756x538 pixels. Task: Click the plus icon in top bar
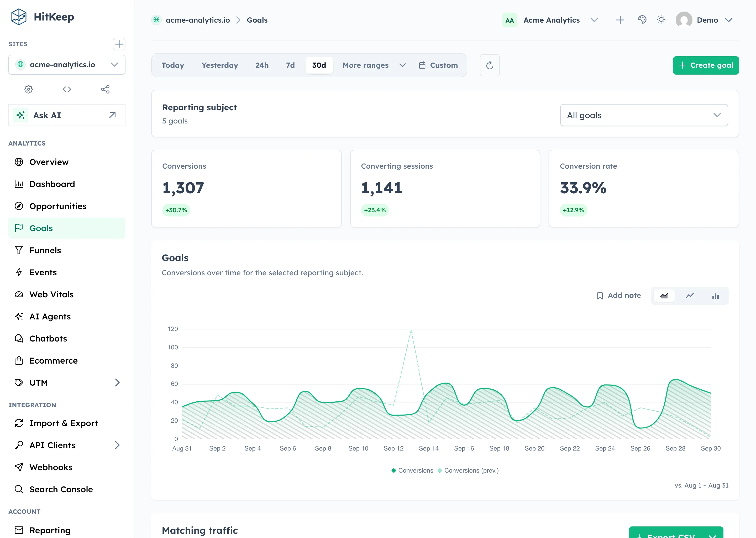pos(620,20)
